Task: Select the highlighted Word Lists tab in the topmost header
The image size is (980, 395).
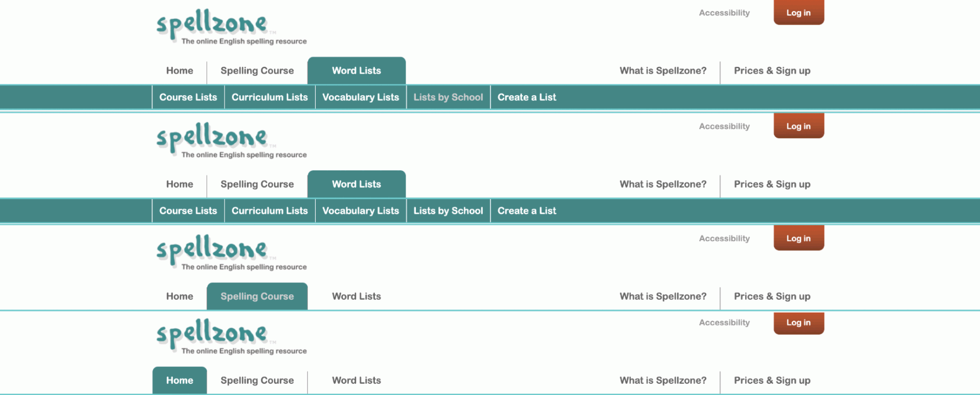Action: (357, 71)
